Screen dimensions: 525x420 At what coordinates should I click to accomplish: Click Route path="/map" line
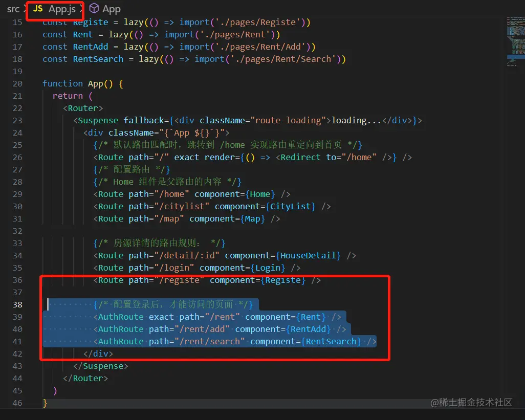pos(187,219)
